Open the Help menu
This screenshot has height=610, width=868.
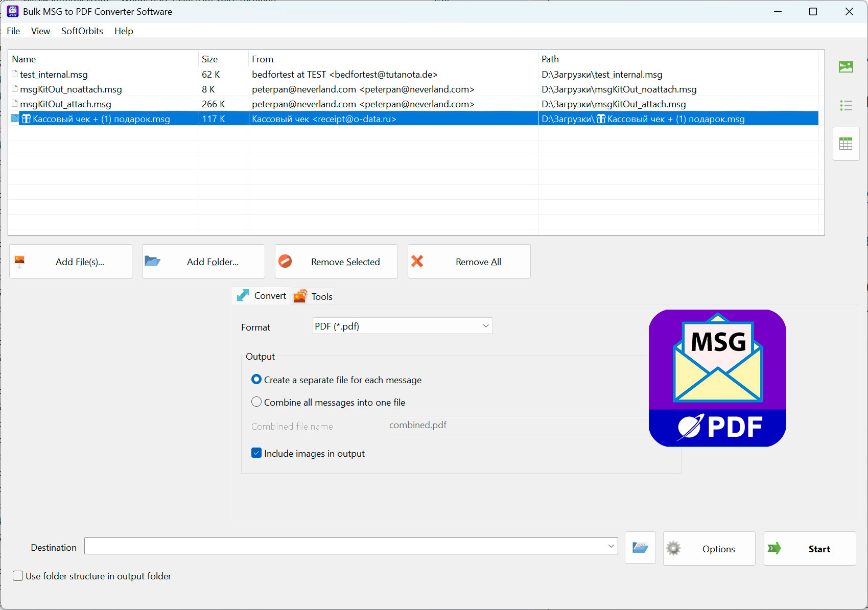pos(124,31)
